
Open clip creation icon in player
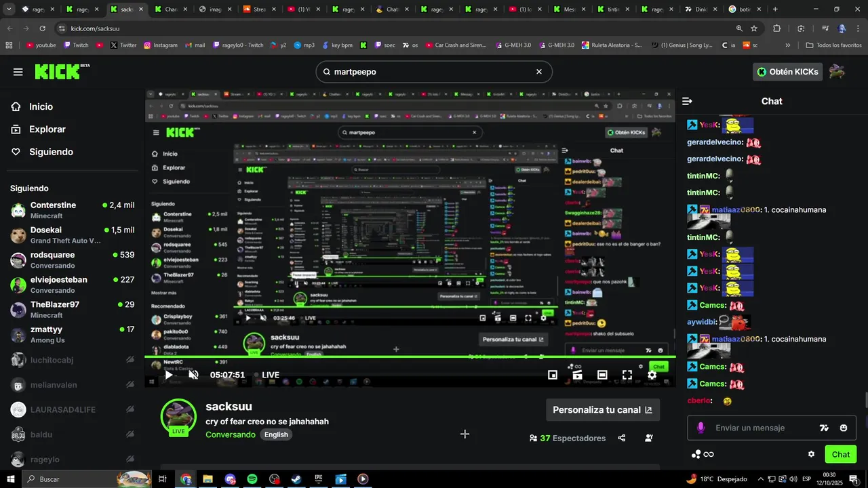click(x=577, y=375)
